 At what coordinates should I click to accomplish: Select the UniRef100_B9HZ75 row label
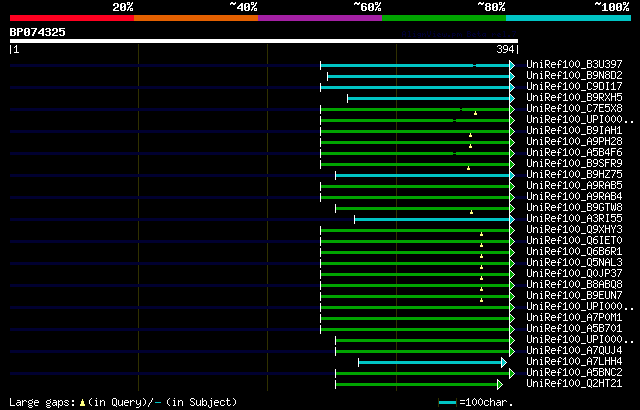click(x=574, y=175)
